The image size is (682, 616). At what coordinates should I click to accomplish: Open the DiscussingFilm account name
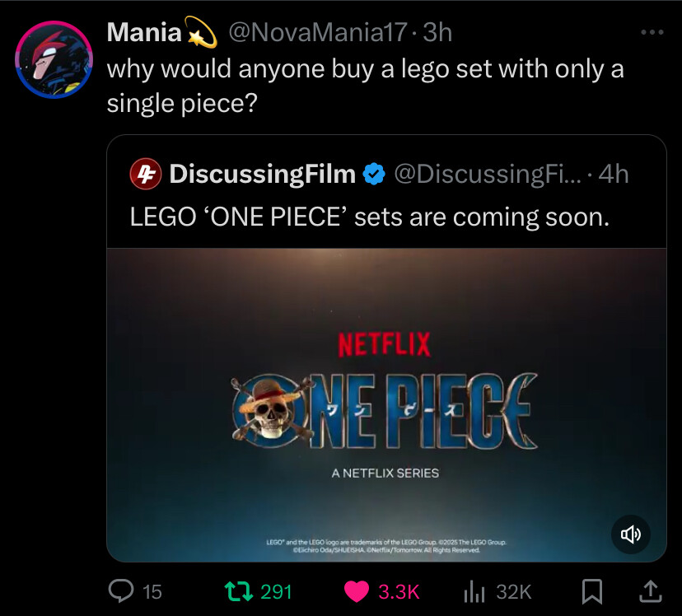[262, 174]
